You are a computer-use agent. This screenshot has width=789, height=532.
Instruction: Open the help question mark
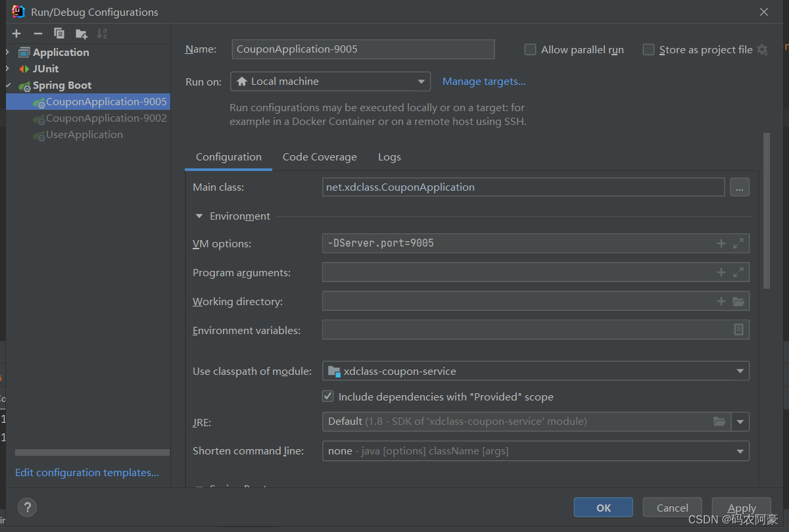tap(27, 507)
